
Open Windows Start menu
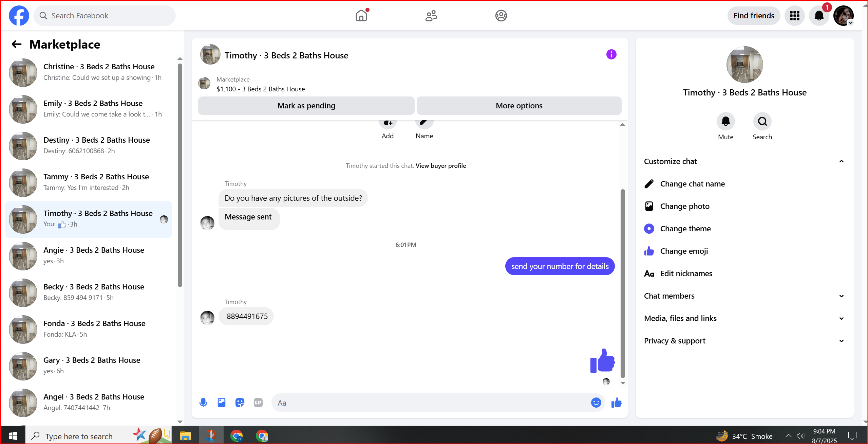[13, 436]
